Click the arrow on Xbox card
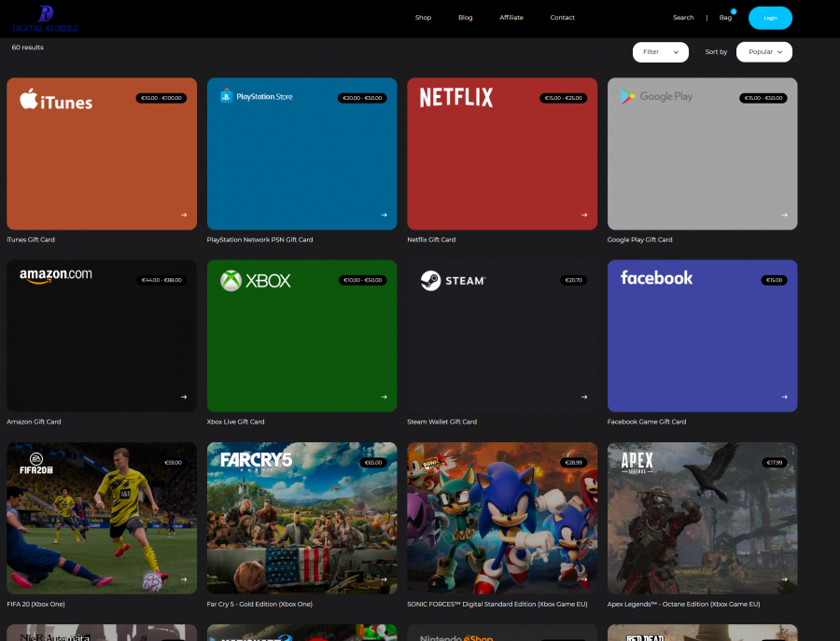This screenshot has height=641, width=840. tap(384, 397)
